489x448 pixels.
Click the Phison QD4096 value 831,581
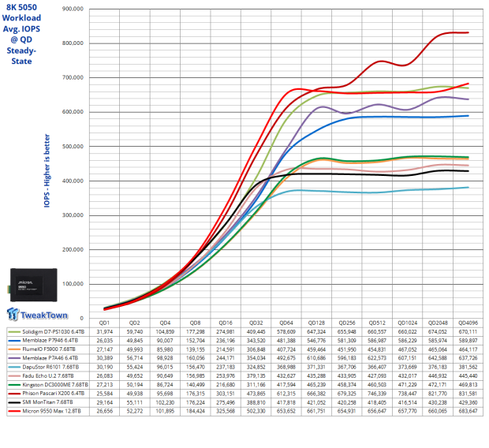[468, 394]
